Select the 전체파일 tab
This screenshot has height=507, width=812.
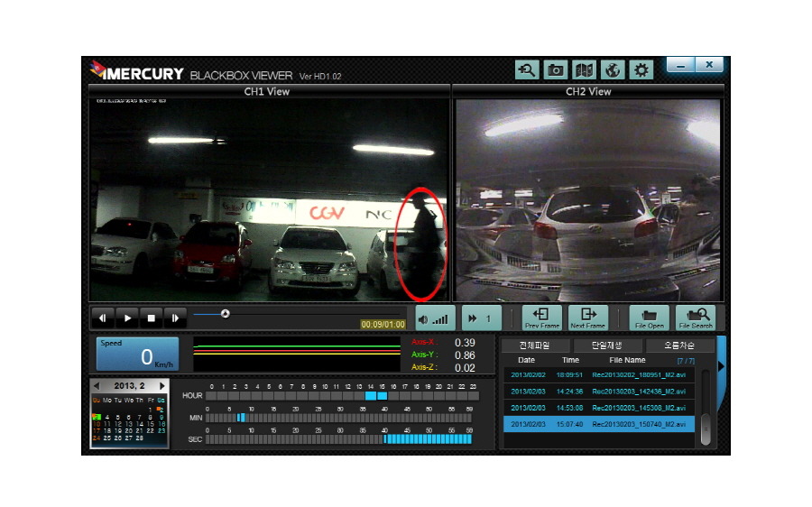(534, 346)
